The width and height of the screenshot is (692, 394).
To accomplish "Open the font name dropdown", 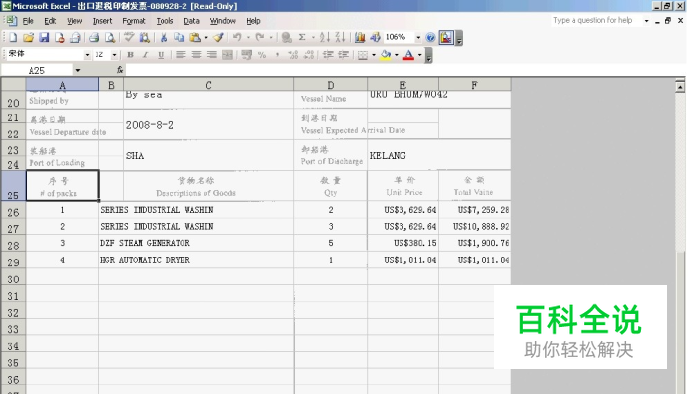I will (87, 55).
